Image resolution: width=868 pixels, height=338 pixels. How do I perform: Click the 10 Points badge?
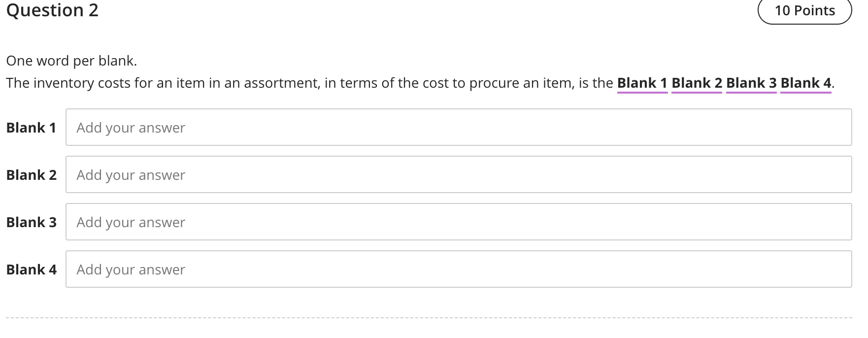click(805, 10)
